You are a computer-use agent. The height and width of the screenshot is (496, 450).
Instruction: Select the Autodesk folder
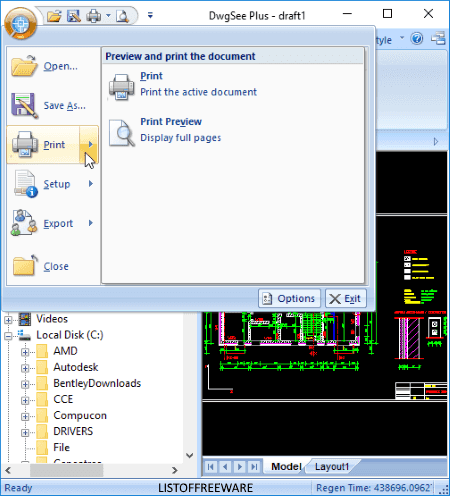[x=76, y=367]
